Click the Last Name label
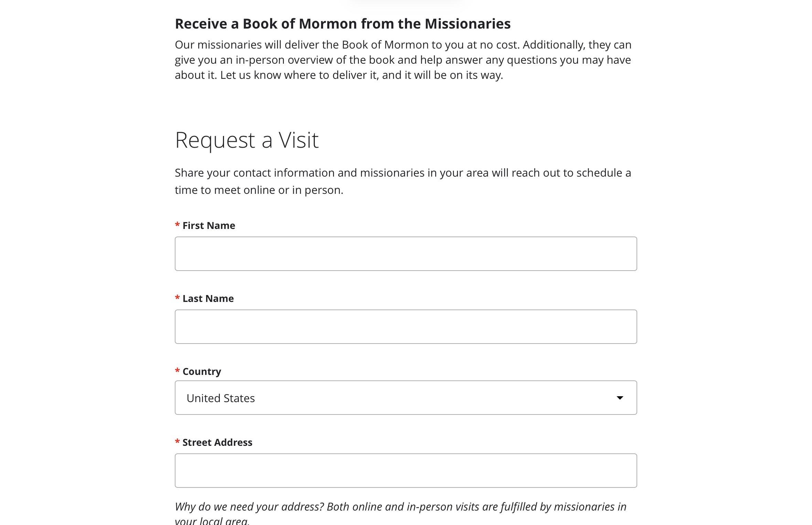The height and width of the screenshot is (525, 812). click(x=208, y=298)
